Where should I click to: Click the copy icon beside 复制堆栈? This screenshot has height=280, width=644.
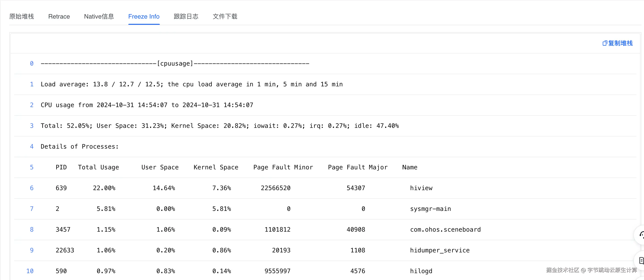pos(605,43)
